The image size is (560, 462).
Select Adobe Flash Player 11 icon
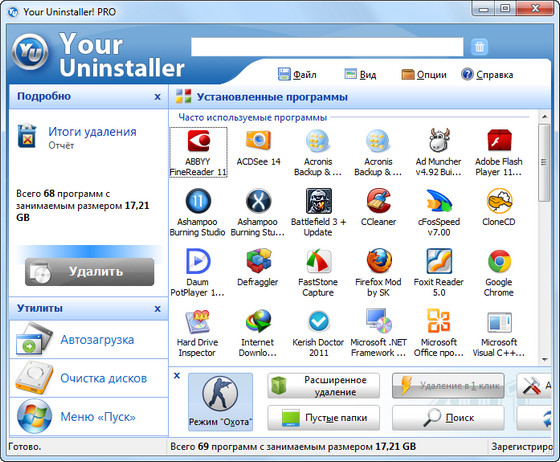[x=499, y=140]
